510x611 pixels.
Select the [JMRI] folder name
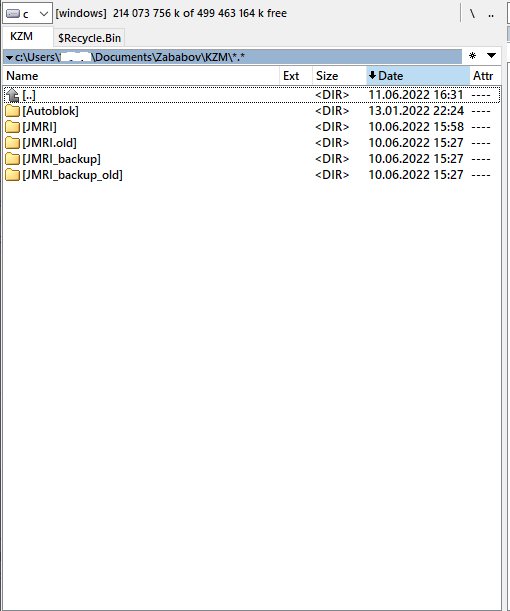point(39,127)
